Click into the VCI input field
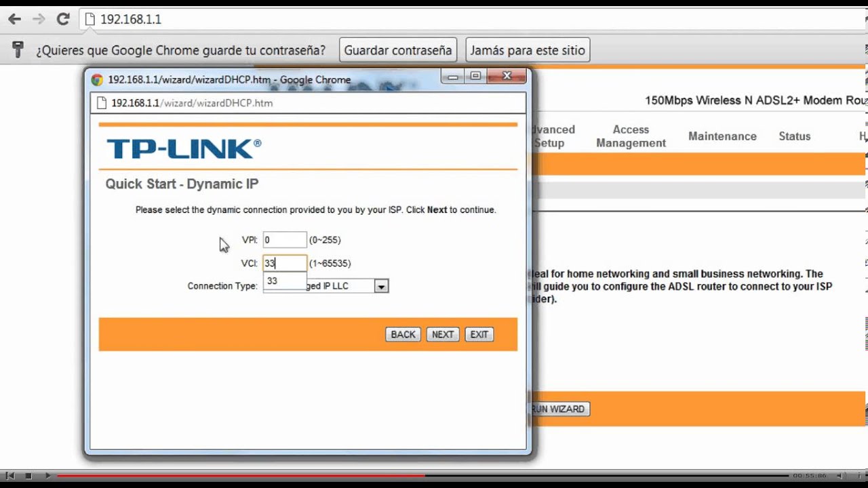 (285, 263)
